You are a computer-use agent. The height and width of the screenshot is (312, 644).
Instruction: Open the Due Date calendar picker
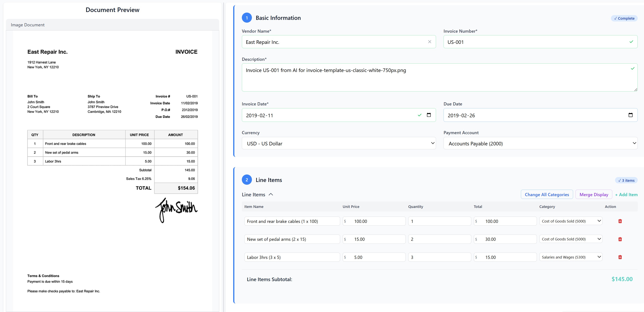coord(631,115)
